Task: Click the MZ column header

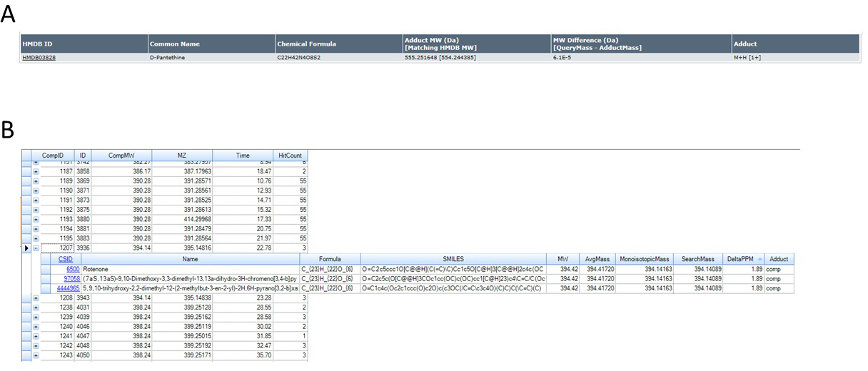Action: [x=181, y=155]
